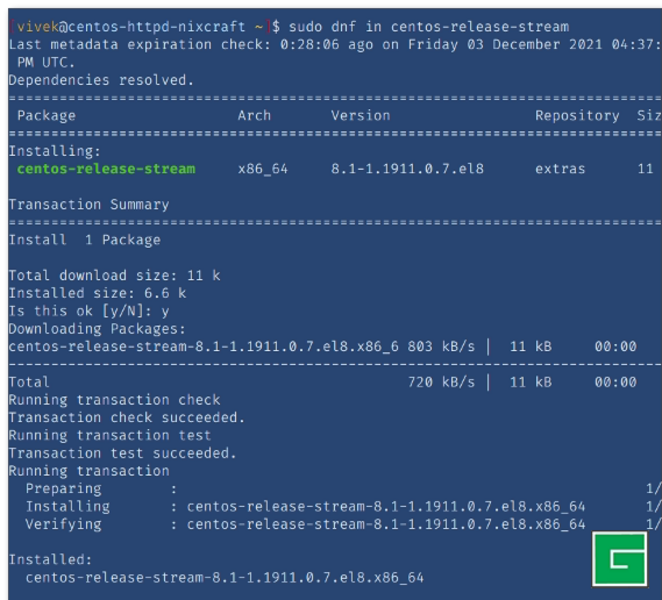The height and width of the screenshot is (600, 662).
Task: Click the Total download size line
Action: coord(114,275)
